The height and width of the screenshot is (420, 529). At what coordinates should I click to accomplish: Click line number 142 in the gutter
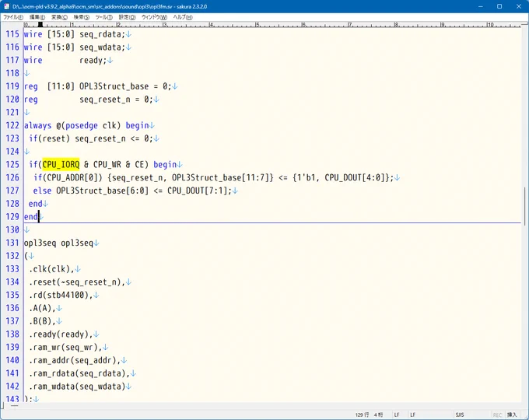point(12,387)
